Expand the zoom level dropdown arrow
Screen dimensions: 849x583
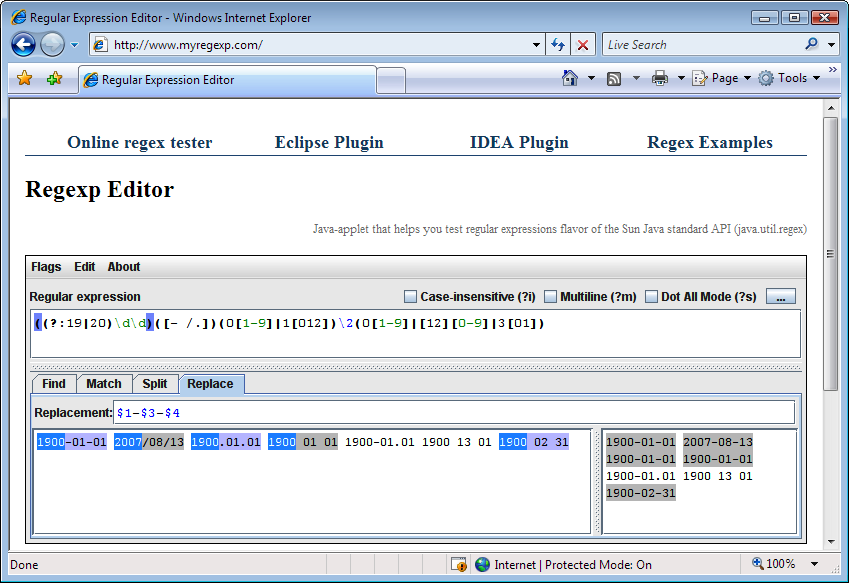click(x=814, y=564)
